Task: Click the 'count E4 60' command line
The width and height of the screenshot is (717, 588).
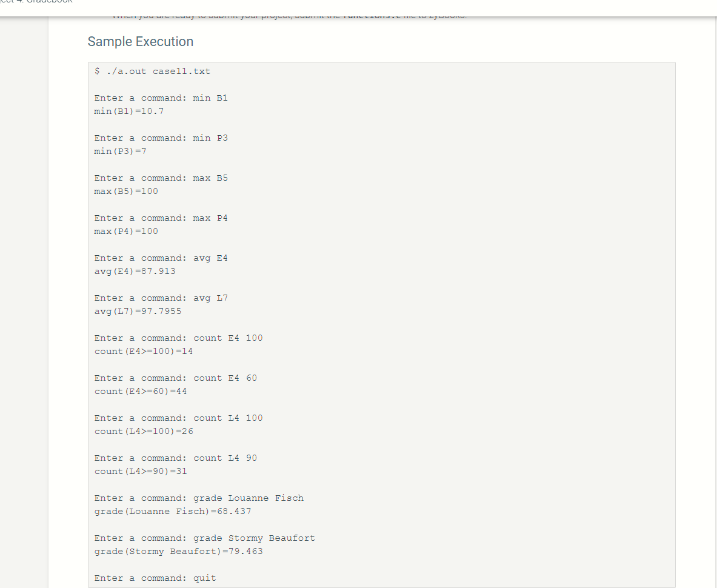Action: click(176, 378)
